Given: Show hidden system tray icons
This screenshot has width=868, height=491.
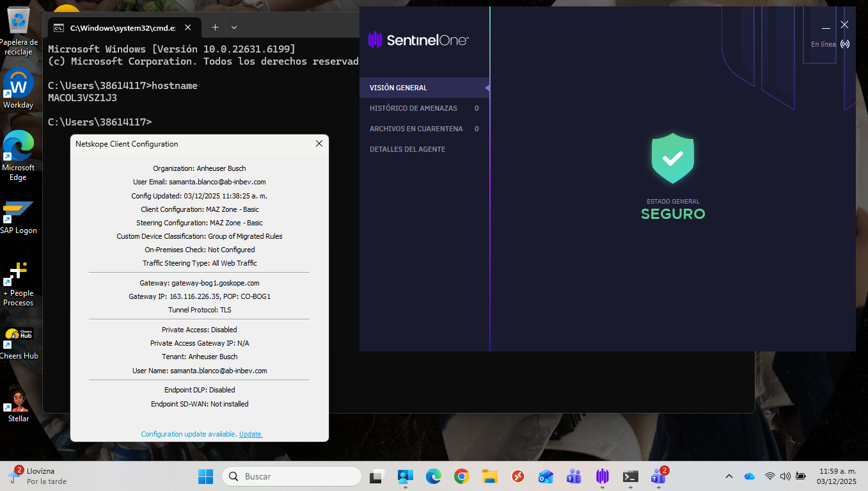Looking at the screenshot, I should [x=729, y=476].
